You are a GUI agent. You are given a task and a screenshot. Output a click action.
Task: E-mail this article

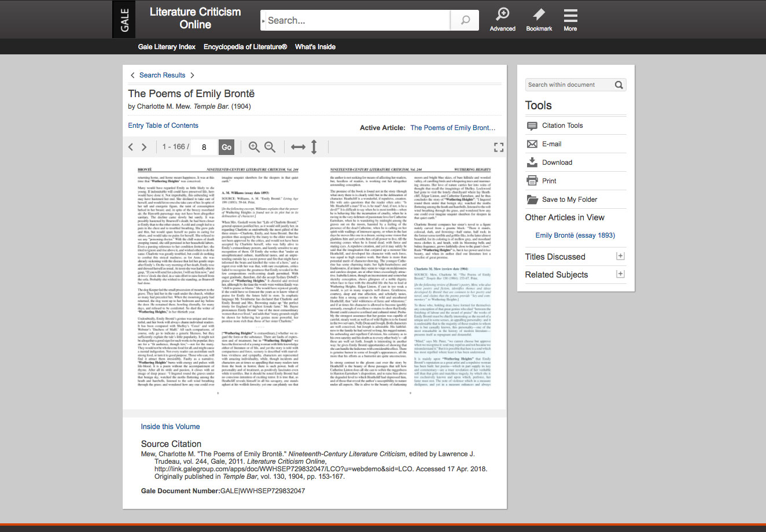551,144
